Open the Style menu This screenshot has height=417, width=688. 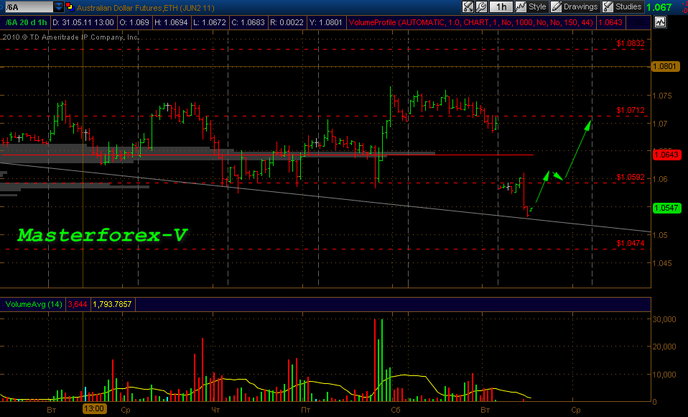(x=531, y=7)
